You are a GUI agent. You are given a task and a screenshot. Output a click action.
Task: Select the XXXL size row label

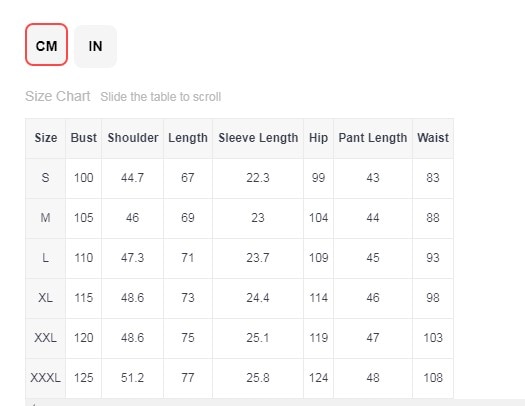46,378
